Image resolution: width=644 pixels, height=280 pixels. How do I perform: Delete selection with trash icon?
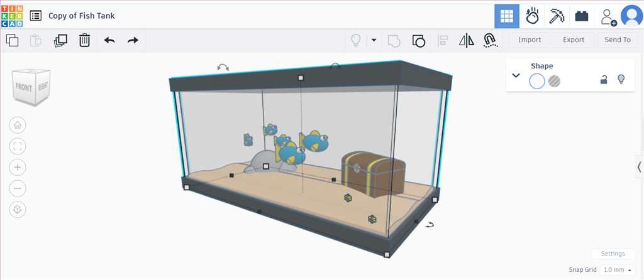[85, 40]
